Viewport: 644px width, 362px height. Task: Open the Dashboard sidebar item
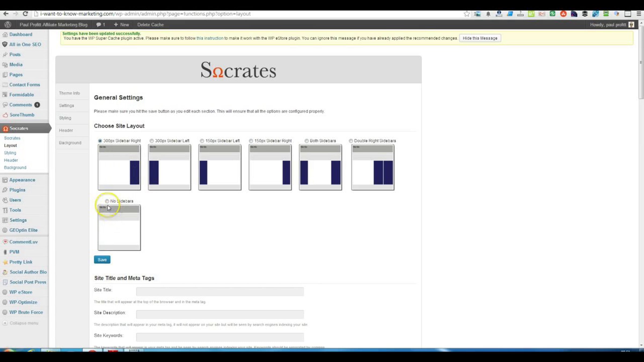21,34
